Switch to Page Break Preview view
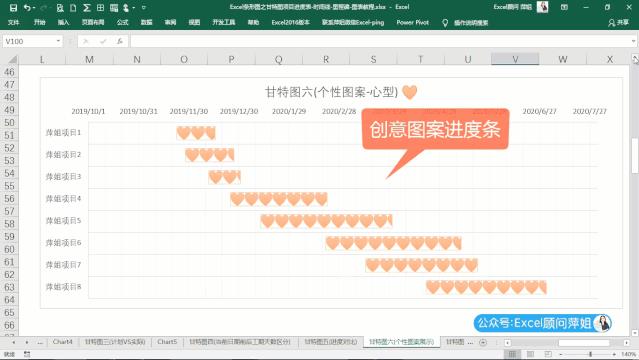The width and height of the screenshot is (639, 360). tap(548, 354)
